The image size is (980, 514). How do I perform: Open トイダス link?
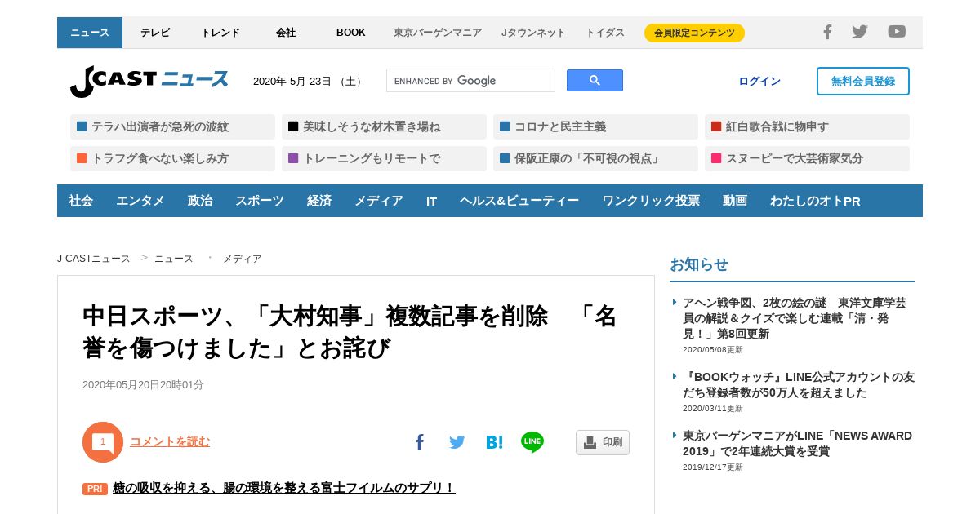pyautogui.click(x=605, y=33)
